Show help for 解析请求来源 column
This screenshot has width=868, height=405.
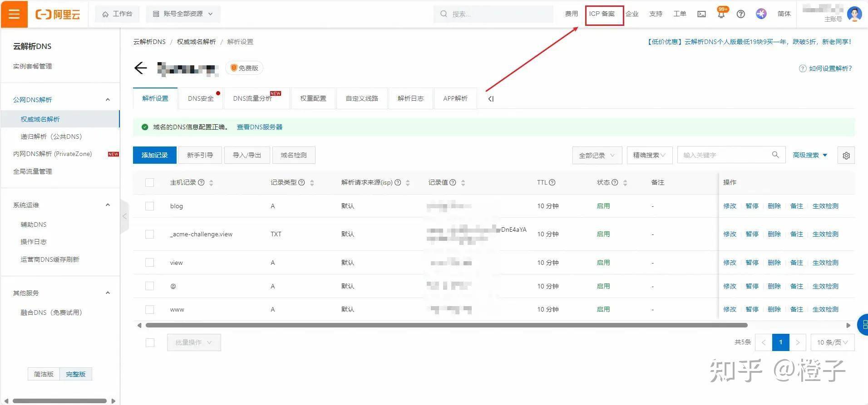click(398, 182)
